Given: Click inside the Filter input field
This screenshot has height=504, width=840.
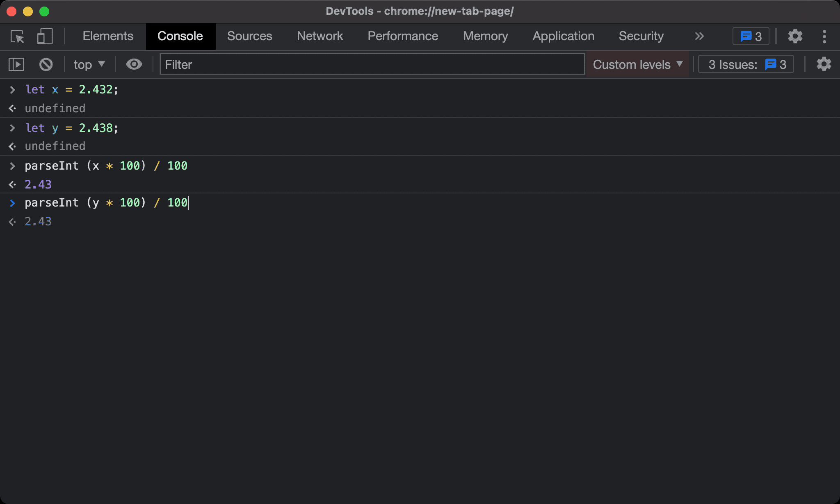Looking at the screenshot, I should coord(372,64).
